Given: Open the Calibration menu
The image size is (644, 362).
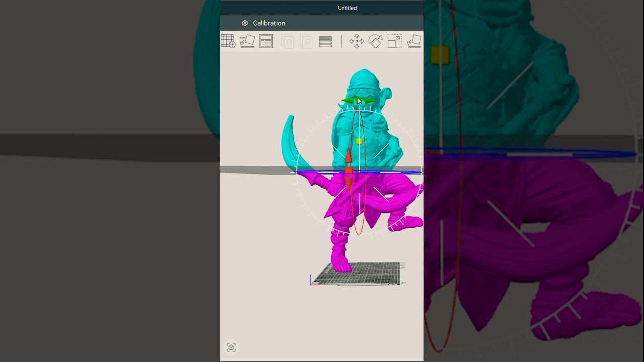Looking at the screenshot, I should 264,23.
